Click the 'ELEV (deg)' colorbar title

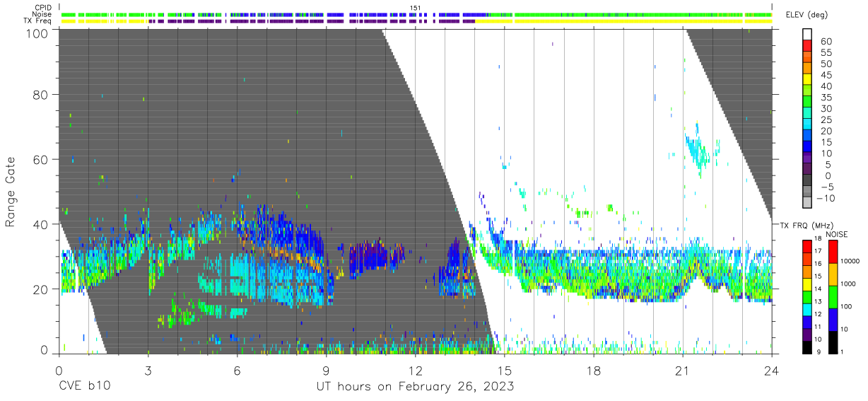pos(806,15)
